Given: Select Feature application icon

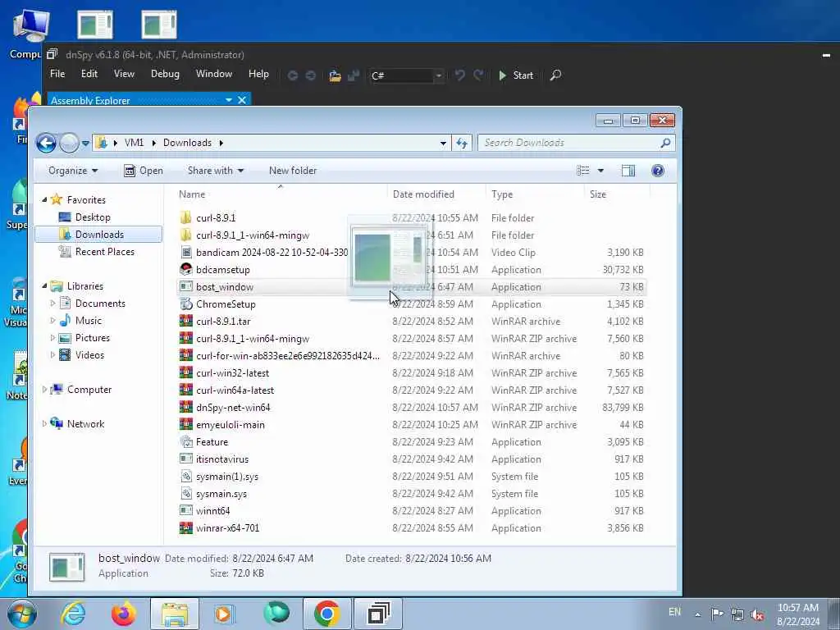Looking at the screenshot, I should click(186, 442).
